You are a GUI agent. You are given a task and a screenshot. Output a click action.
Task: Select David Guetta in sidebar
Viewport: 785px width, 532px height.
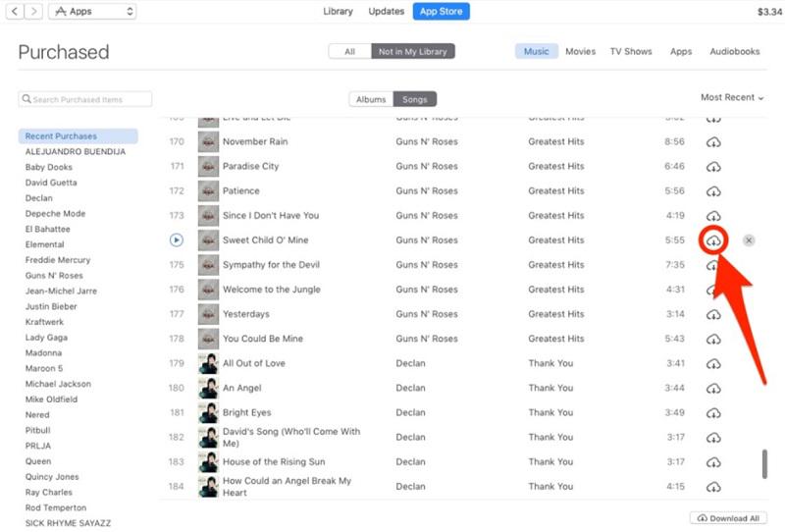[x=51, y=183]
